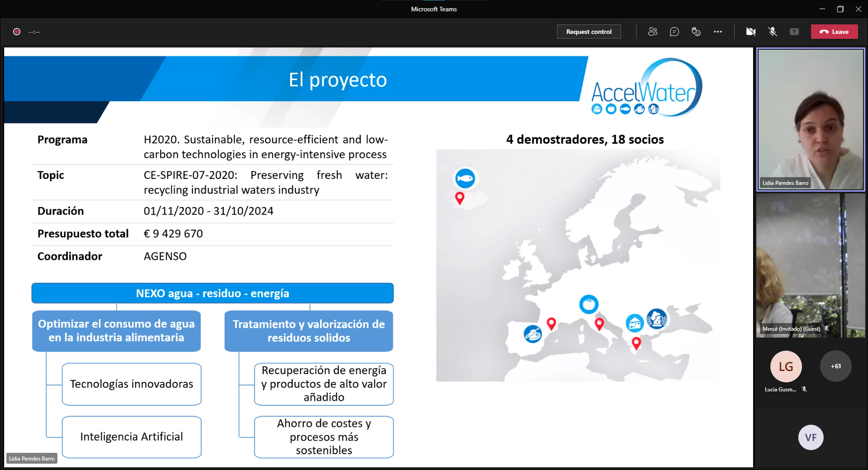Open the participants panel icon
Viewport: 868px width, 470px height.
tap(652, 32)
